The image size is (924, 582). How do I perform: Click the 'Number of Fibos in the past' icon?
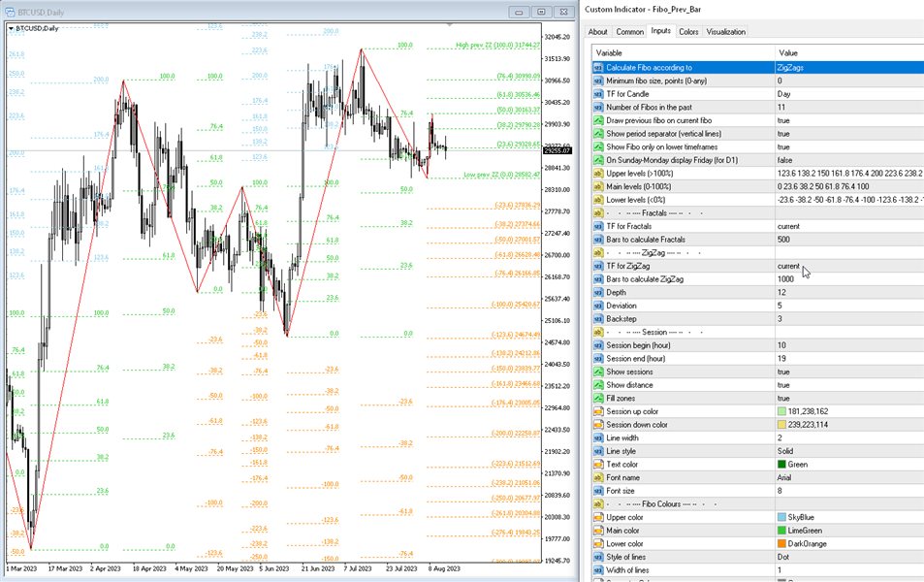599,108
